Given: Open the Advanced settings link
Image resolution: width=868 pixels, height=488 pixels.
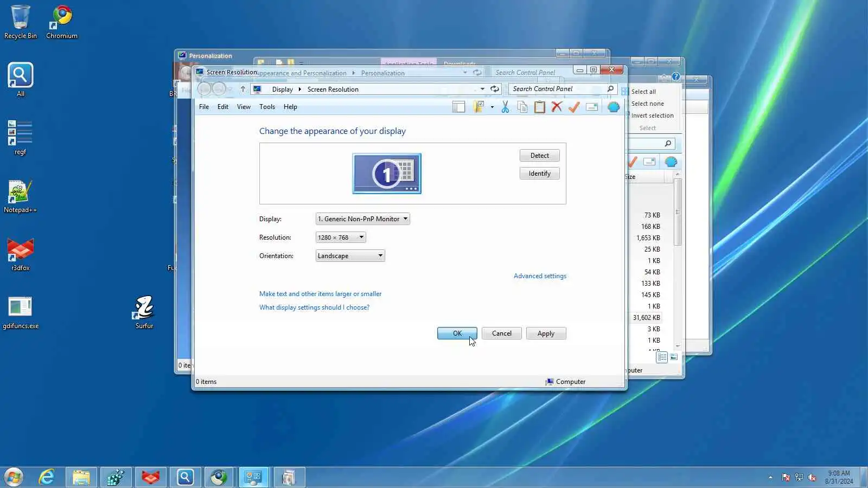Looking at the screenshot, I should [x=540, y=276].
